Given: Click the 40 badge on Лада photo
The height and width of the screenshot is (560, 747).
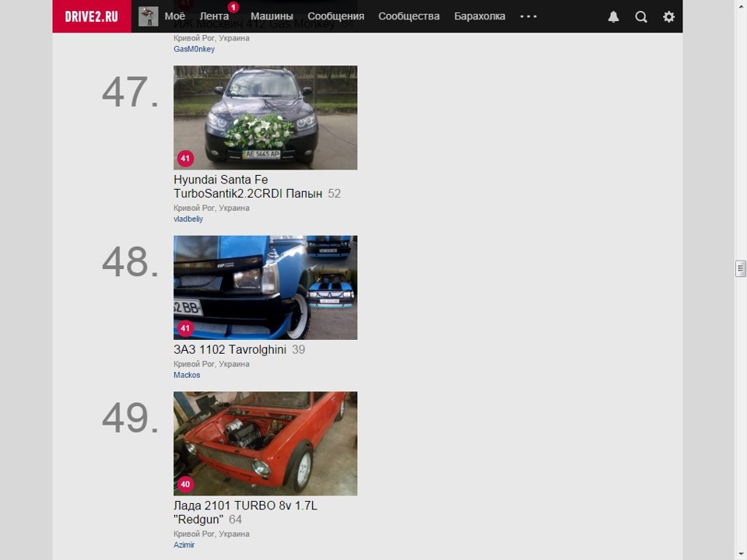Looking at the screenshot, I should 185,485.
